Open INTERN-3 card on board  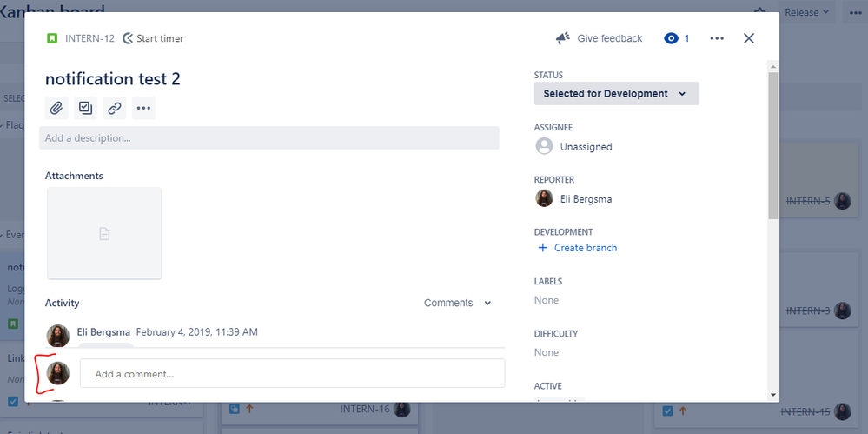tap(808, 311)
